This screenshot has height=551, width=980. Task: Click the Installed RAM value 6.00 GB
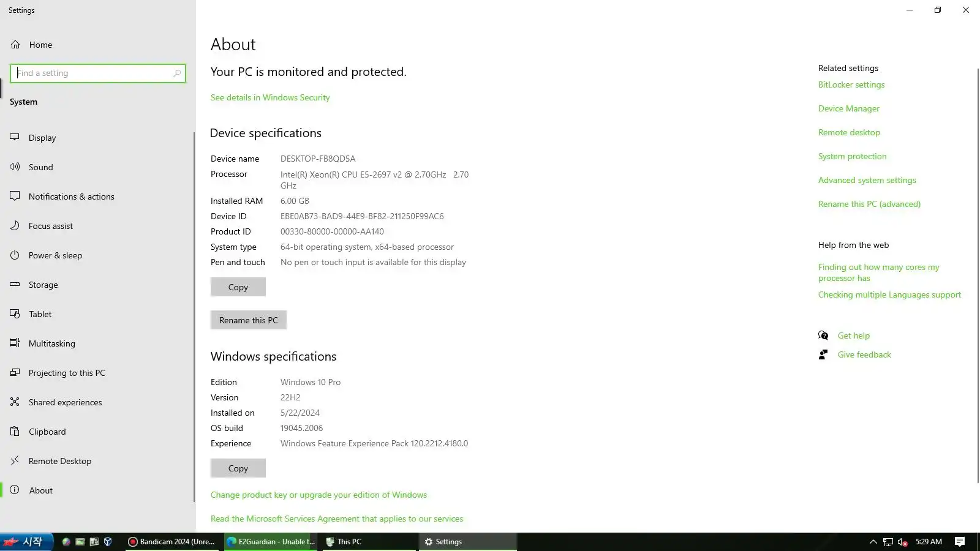point(295,201)
